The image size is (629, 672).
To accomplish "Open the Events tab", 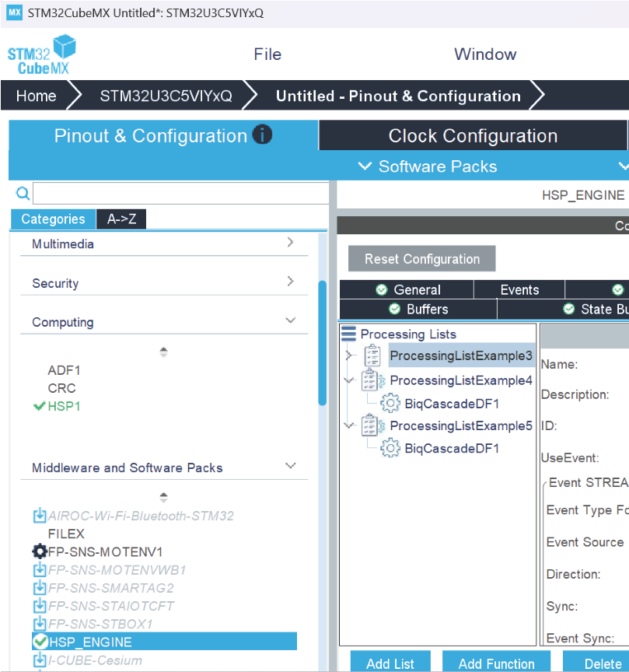I will click(519, 289).
